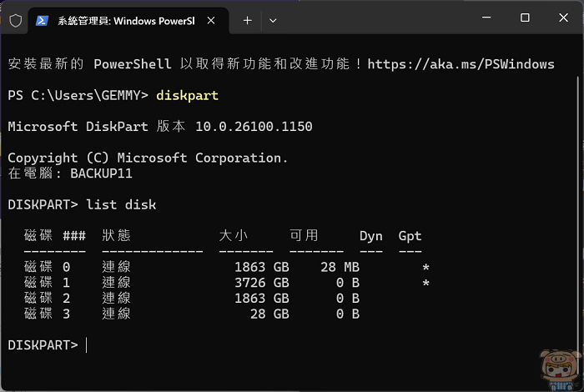
Task: Minimize the terminal window
Action: pyautogui.click(x=487, y=18)
